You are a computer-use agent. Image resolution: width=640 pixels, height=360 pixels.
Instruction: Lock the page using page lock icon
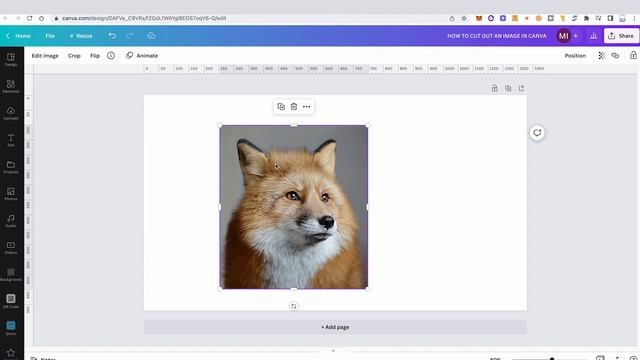pyautogui.click(x=495, y=88)
